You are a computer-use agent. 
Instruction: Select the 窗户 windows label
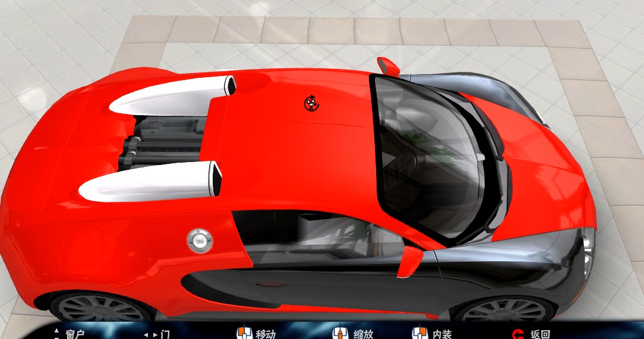75,334
